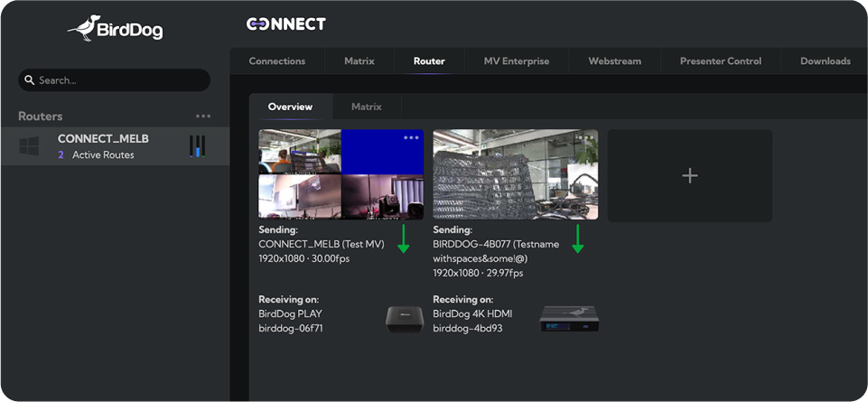
Task: Click the level meter icon for CONNECT_MELB
Action: 197,146
